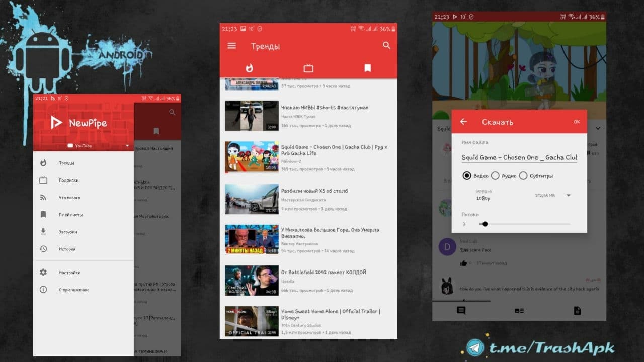Open Тренды in the NewPipe drawer

(x=84, y=163)
